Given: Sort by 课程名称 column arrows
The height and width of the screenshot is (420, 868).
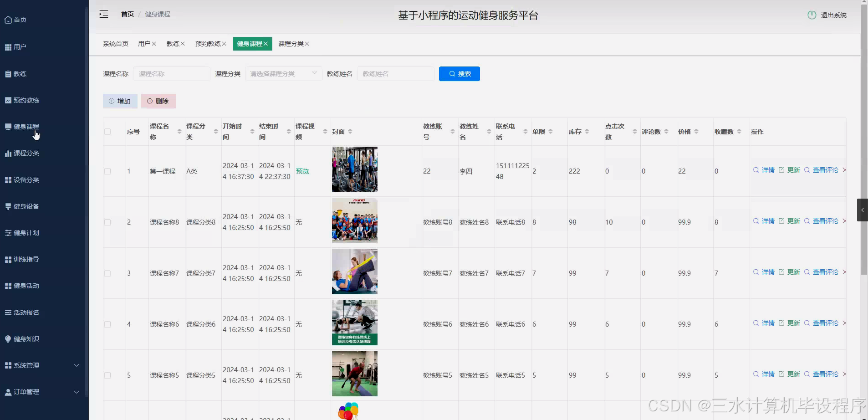Looking at the screenshot, I should [179, 132].
